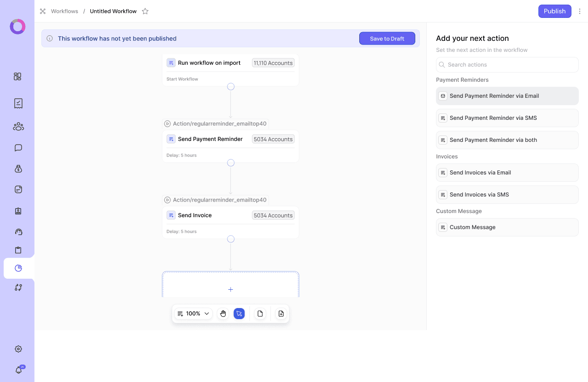Open the smiley note sidebar icon
588x382 pixels.
tap(18, 189)
